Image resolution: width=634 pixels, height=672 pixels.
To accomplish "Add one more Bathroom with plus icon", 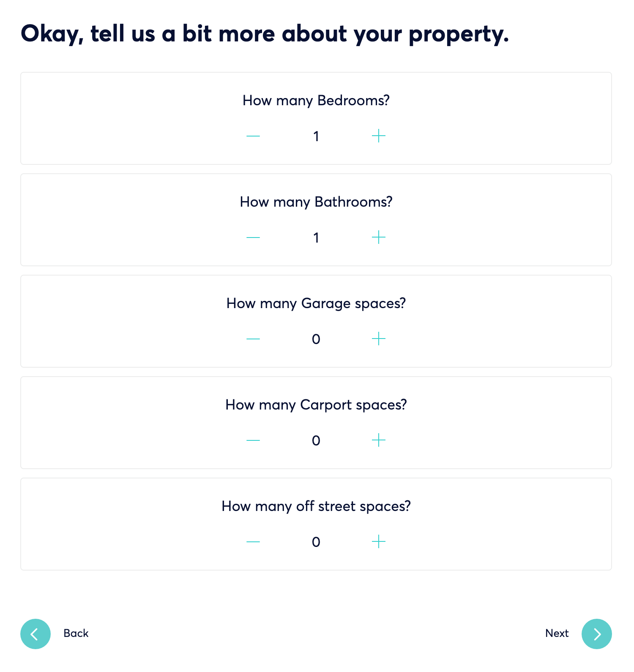I will (x=379, y=238).
